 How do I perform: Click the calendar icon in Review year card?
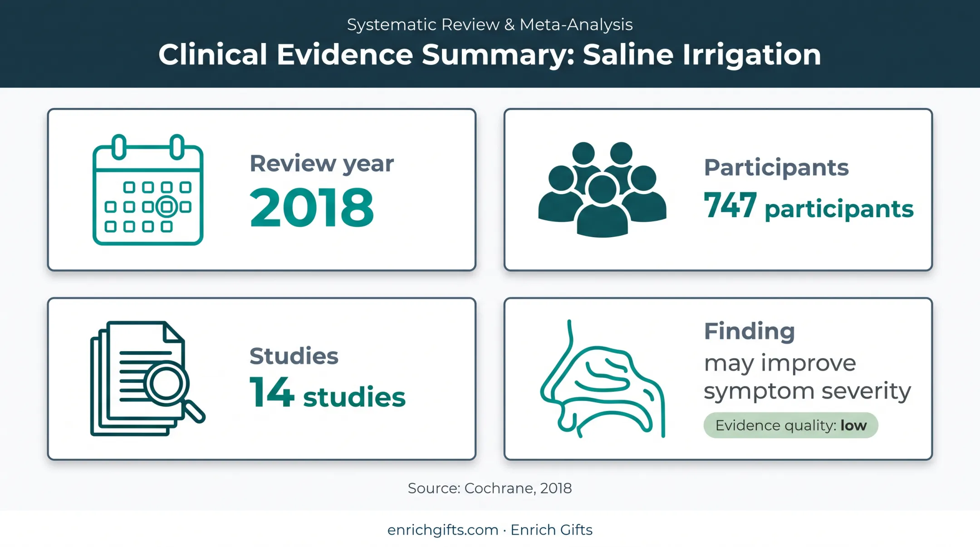tap(148, 190)
